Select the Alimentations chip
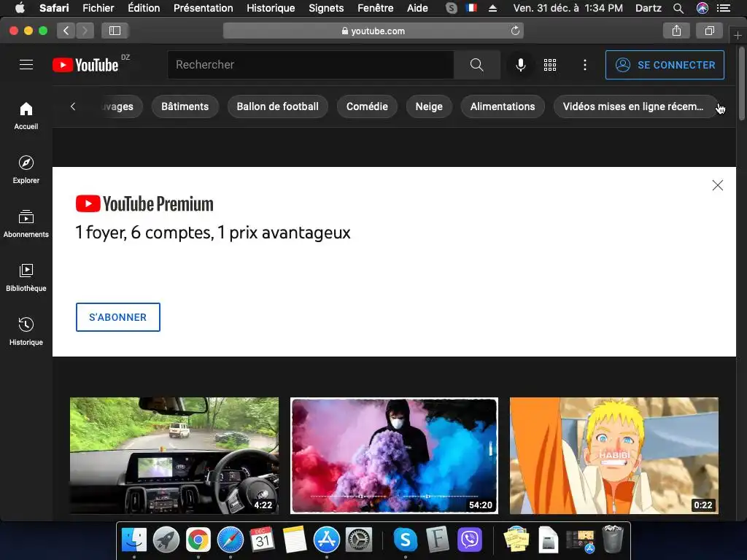 pos(503,106)
